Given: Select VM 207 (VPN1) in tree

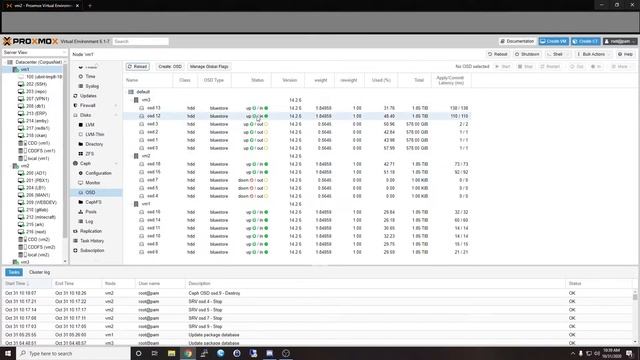Looking at the screenshot, I should pyautogui.click(x=37, y=99).
